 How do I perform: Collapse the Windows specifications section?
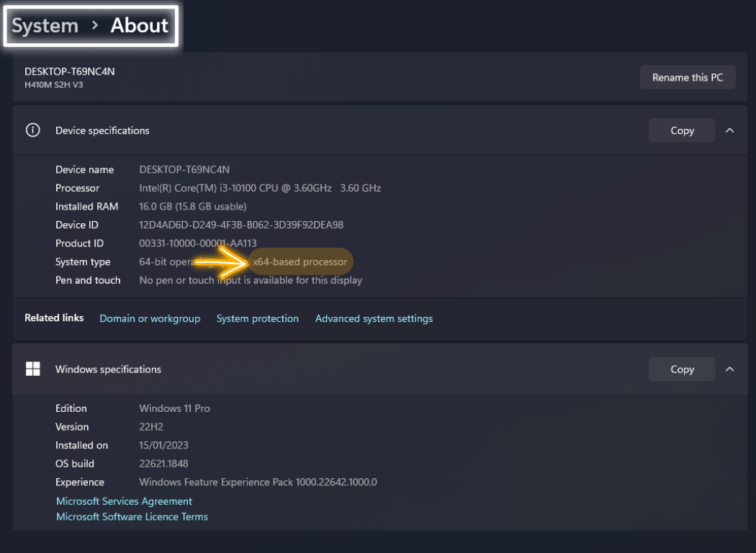point(729,369)
